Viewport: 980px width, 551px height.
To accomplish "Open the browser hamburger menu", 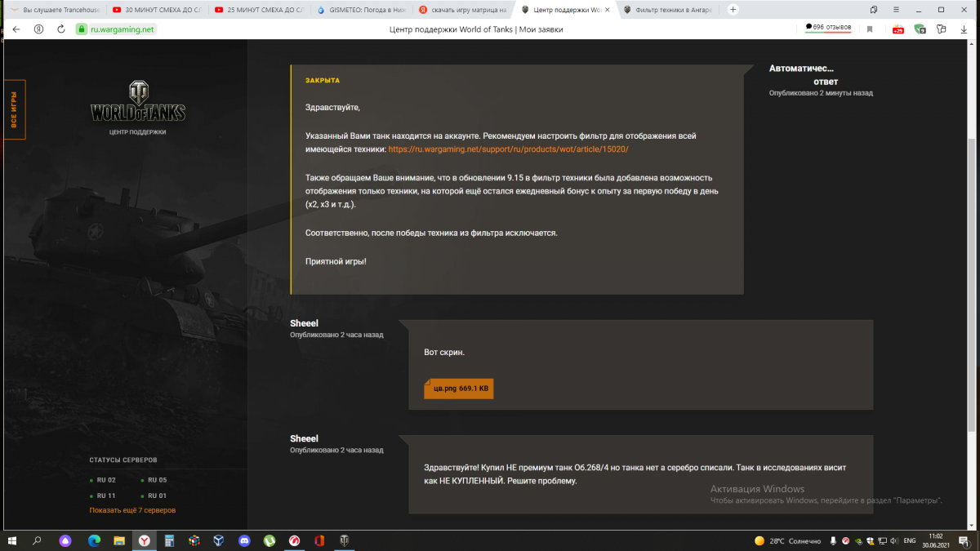I will (896, 10).
